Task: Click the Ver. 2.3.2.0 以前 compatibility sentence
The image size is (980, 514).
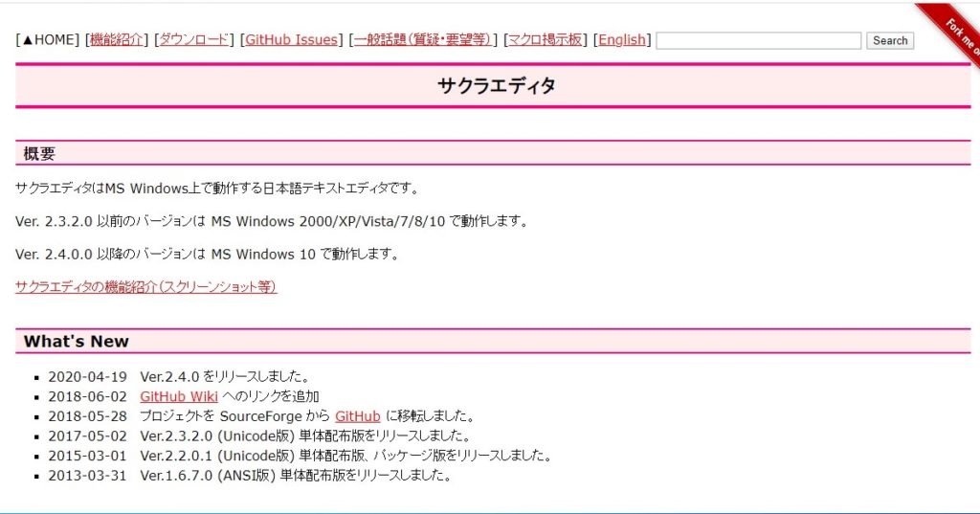Action: tap(271, 221)
